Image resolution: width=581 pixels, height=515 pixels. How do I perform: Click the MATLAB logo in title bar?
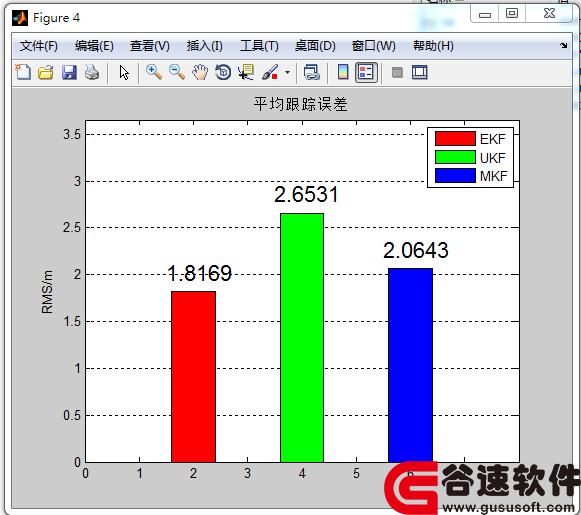(x=20, y=18)
